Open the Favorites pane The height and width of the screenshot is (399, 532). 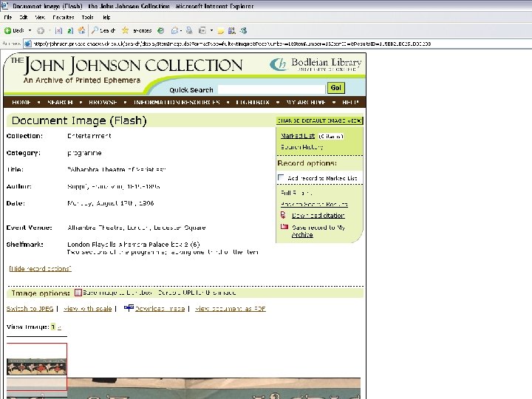coord(137,30)
